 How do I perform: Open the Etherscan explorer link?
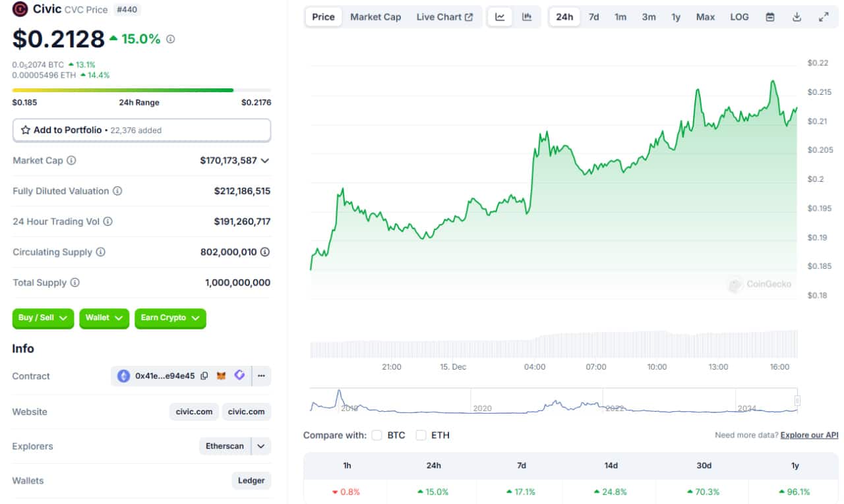click(225, 446)
